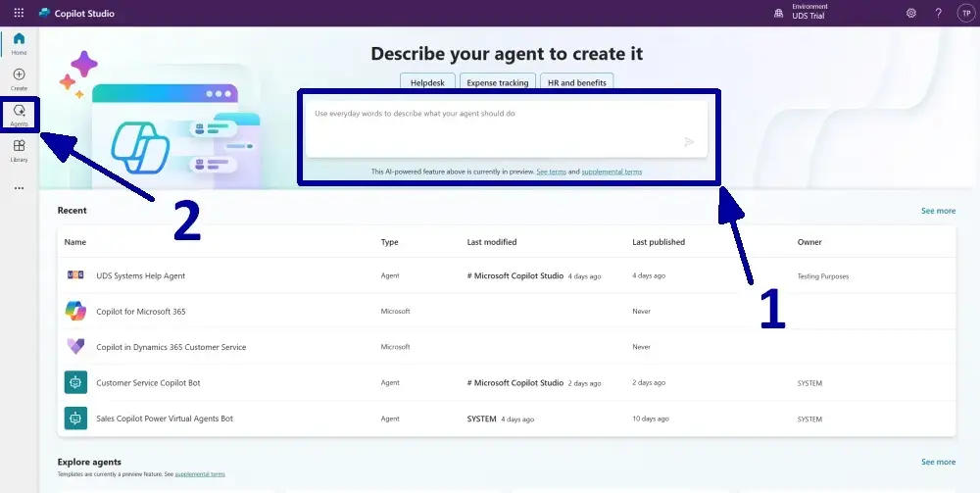
Task: Click See more next to Recent
Action: pyautogui.click(x=938, y=211)
